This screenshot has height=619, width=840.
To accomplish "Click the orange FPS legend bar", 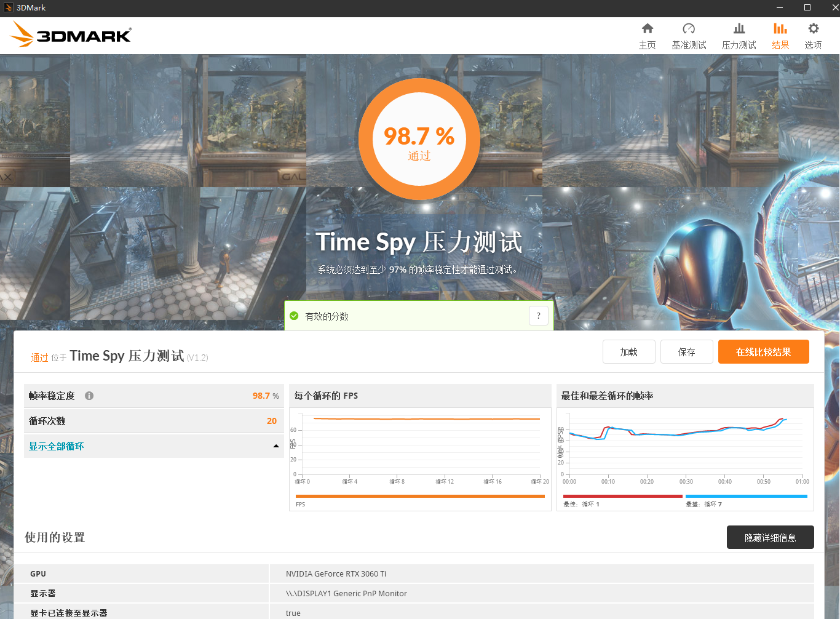I will [420, 496].
